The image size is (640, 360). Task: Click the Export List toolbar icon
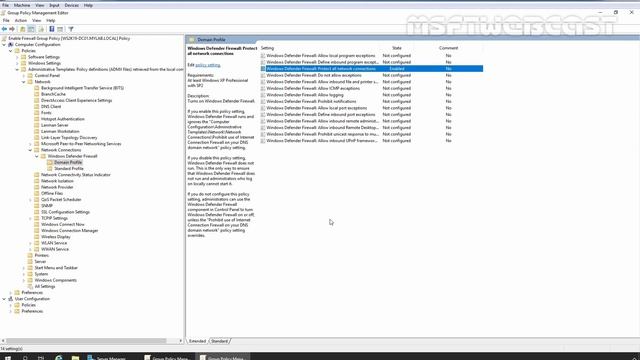pos(41,29)
